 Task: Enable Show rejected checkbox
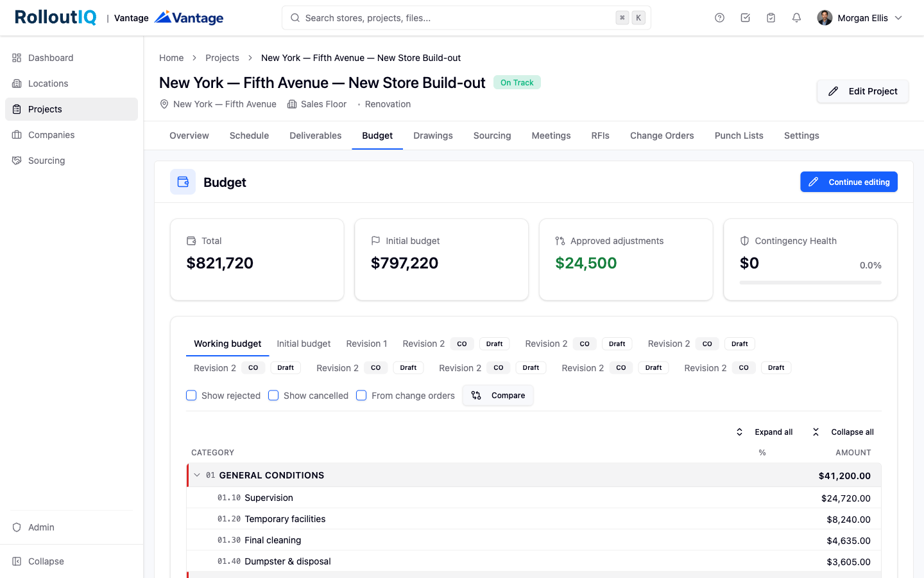click(191, 396)
